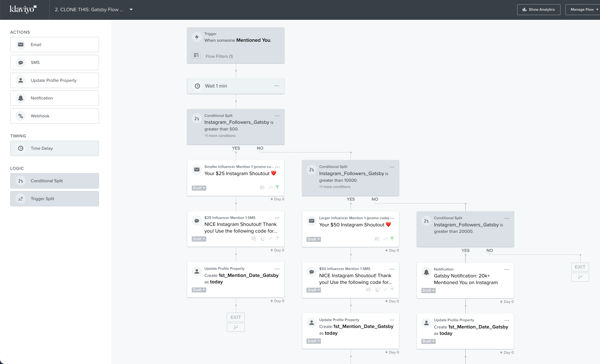Click bell icon on Gatsby Notification card
The height and width of the screenshot is (364, 600).
(x=426, y=272)
